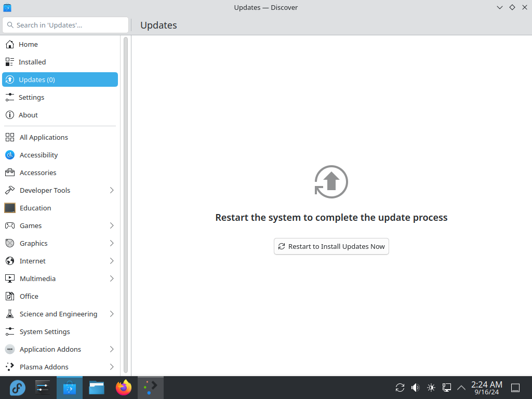The height and width of the screenshot is (399, 532).
Task: Launch System Settings from the taskbar
Action: click(x=43, y=388)
